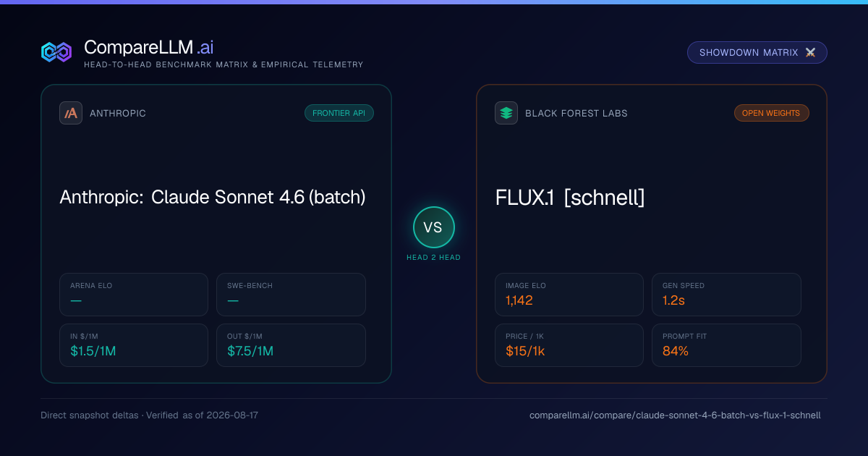Viewport: 868px width, 456px height.
Task: Click the Prompt Fit 84% tile
Action: click(726, 345)
